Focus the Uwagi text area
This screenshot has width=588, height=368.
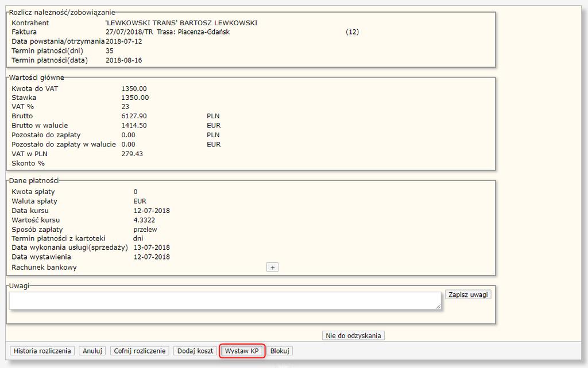tap(225, 301)
